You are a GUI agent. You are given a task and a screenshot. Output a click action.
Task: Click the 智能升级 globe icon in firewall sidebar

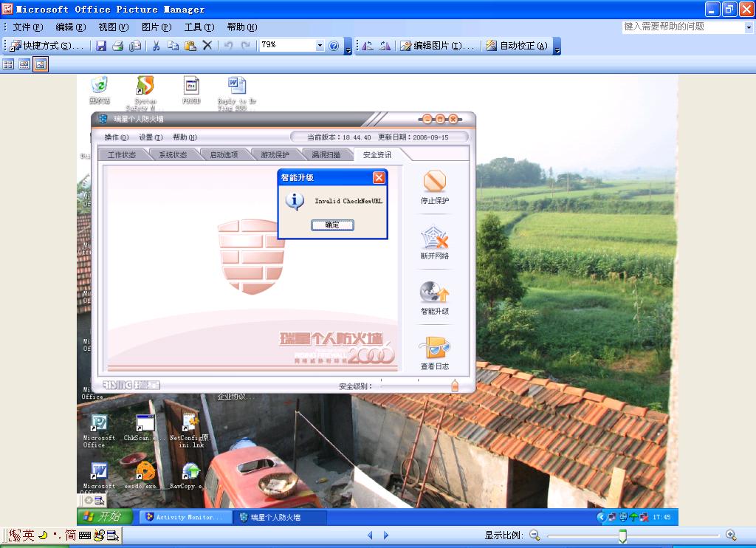(434, 298)
